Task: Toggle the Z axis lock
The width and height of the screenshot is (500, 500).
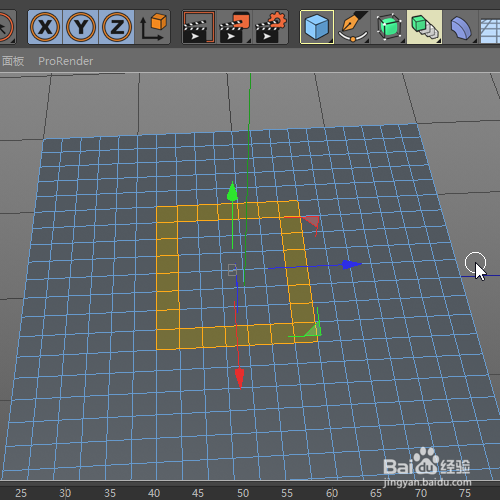Action: click(116, 27)
